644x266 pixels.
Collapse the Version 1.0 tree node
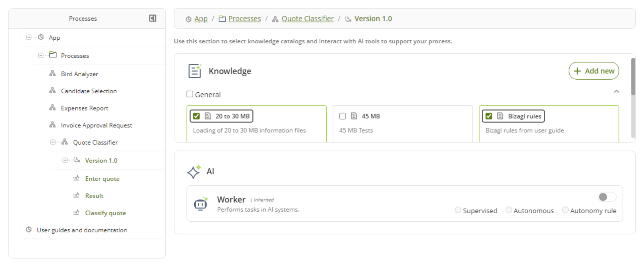tap(65, 161)
